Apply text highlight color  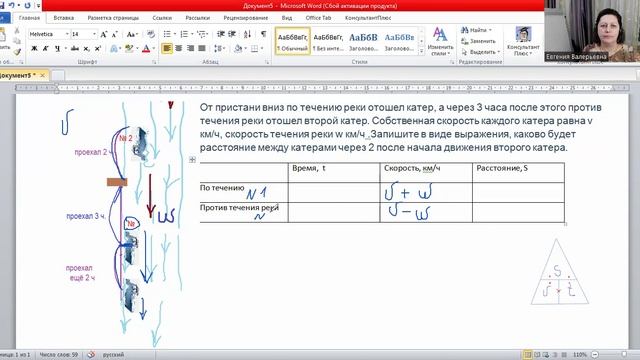click(x=129, y=49)
